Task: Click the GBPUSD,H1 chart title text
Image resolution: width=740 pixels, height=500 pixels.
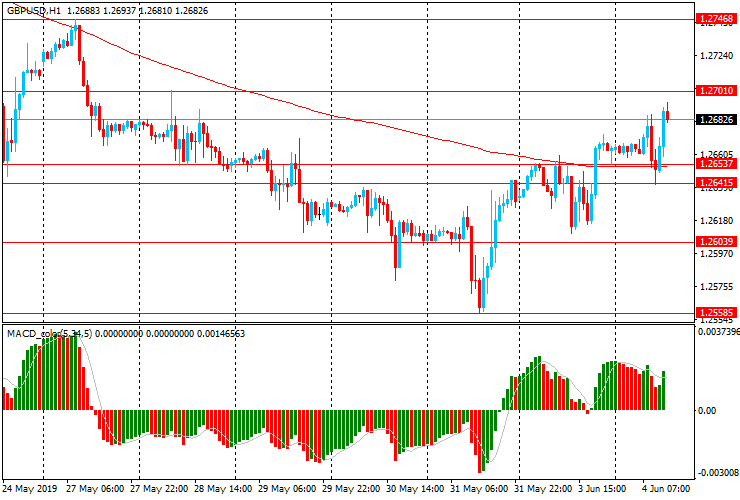Action: (34, 10)
